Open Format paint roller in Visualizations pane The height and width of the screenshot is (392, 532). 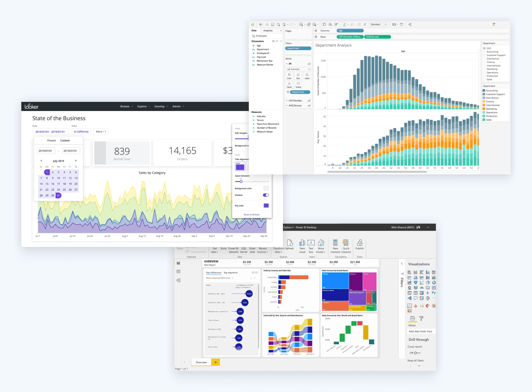[421, 318]
